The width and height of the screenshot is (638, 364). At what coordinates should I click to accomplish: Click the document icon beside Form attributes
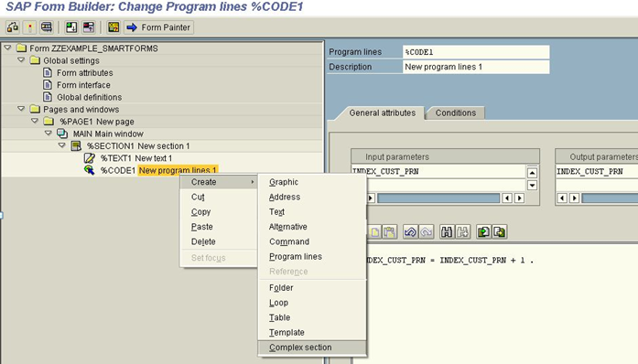(x=48, y=73)
